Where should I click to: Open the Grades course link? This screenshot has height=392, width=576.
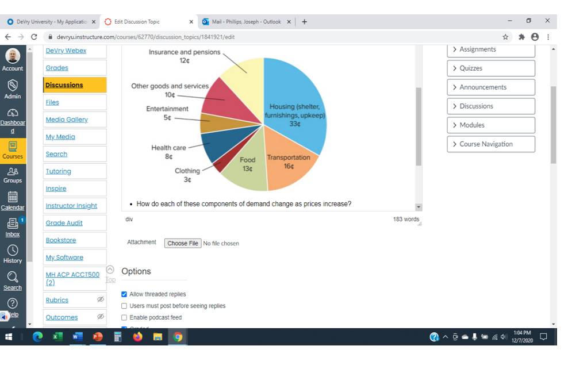(57, 68)
